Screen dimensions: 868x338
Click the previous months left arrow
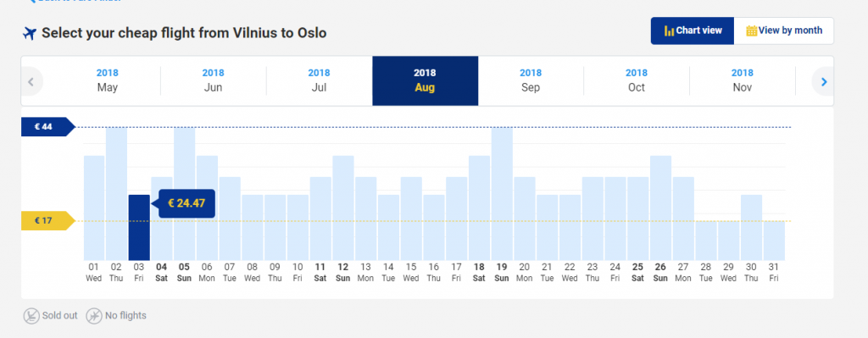pos(31,81)
